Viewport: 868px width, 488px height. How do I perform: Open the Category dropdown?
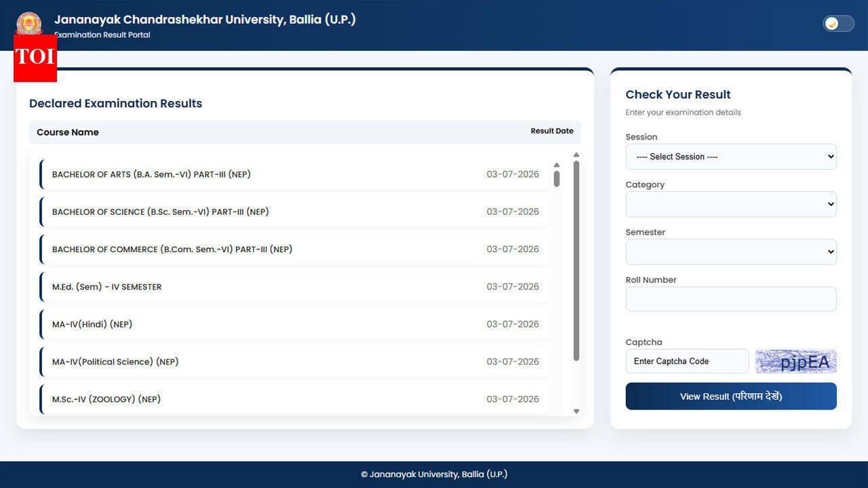pyautogui.click(x=731, y=204)
